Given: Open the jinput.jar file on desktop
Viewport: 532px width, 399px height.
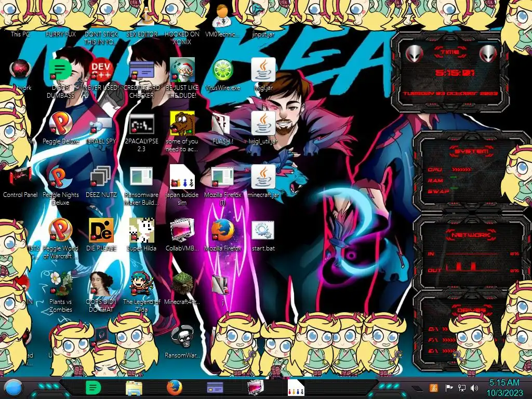Looking at the screenshot, I should point(263,21).
